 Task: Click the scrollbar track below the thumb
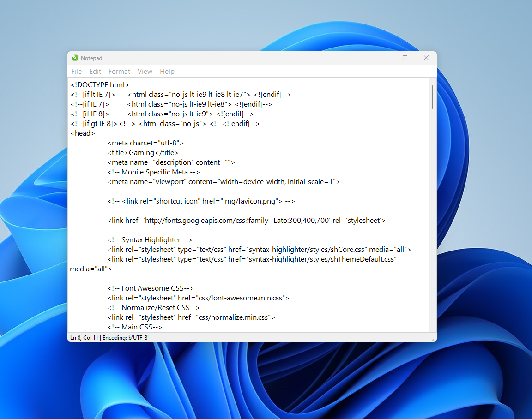pyautogui.click(x=433, y=221)
